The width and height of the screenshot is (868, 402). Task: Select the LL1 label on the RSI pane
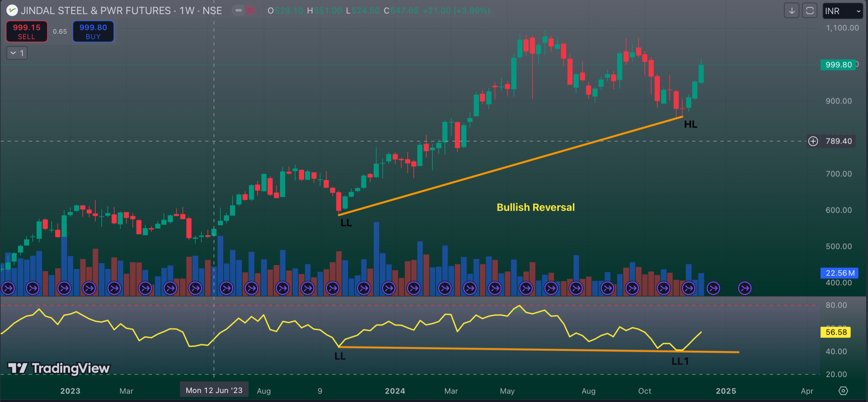(x=680, y=361)
